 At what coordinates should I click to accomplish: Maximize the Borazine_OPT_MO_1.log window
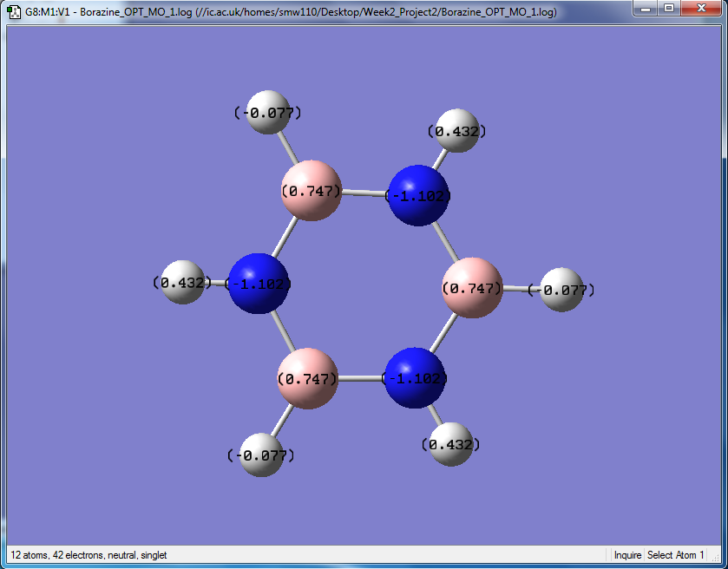(669, 8)
